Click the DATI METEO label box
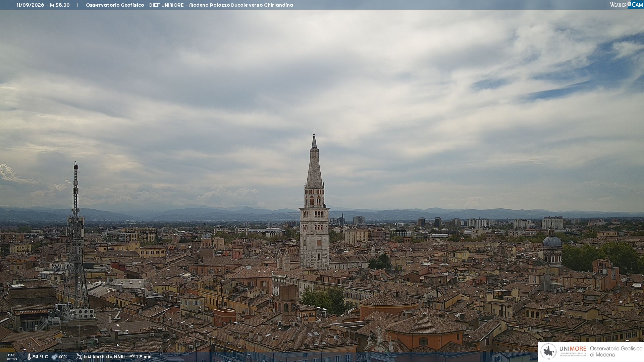 click(x=12, y=357)
